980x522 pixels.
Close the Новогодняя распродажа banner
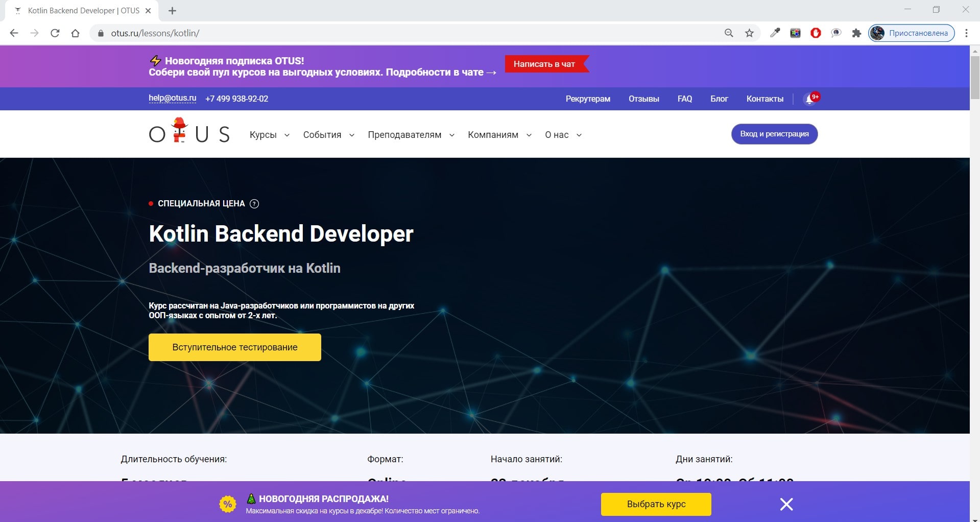[786, 504]
